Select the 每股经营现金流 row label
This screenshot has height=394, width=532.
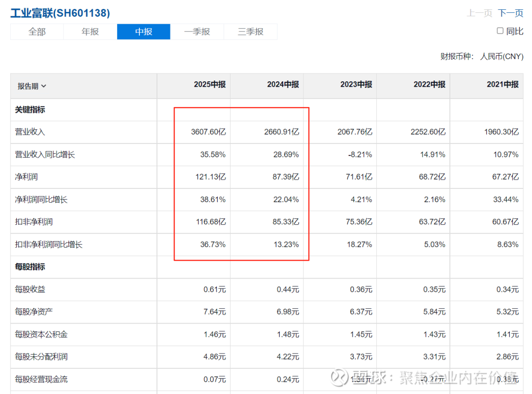click(x=41, y=379)
